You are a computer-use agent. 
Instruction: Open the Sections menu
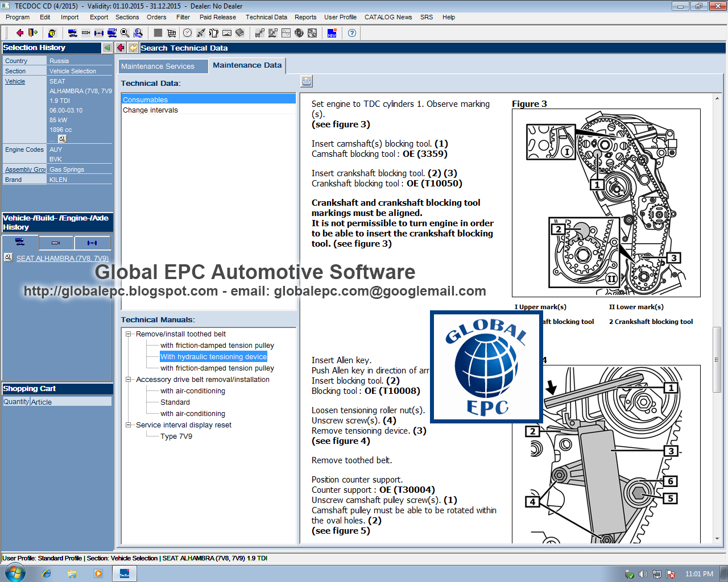point(127,17)
